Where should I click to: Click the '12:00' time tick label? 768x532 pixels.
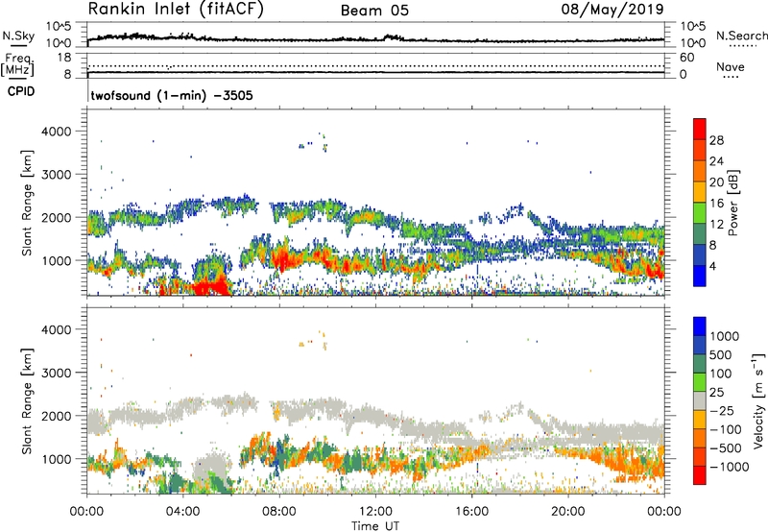click(375, 512)
